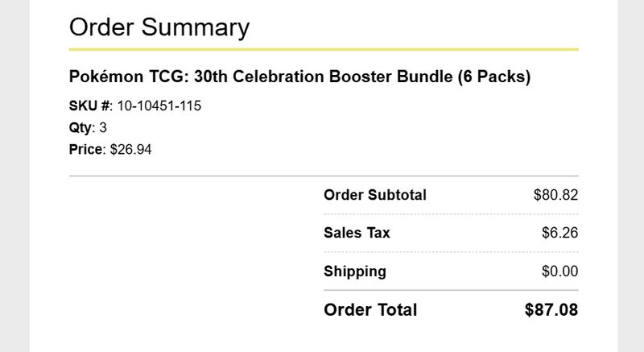This screenshot has height=352, width=644.
Task: Click the order total amount $87.08
Action: pyautogui.click(x=551, y=310)
